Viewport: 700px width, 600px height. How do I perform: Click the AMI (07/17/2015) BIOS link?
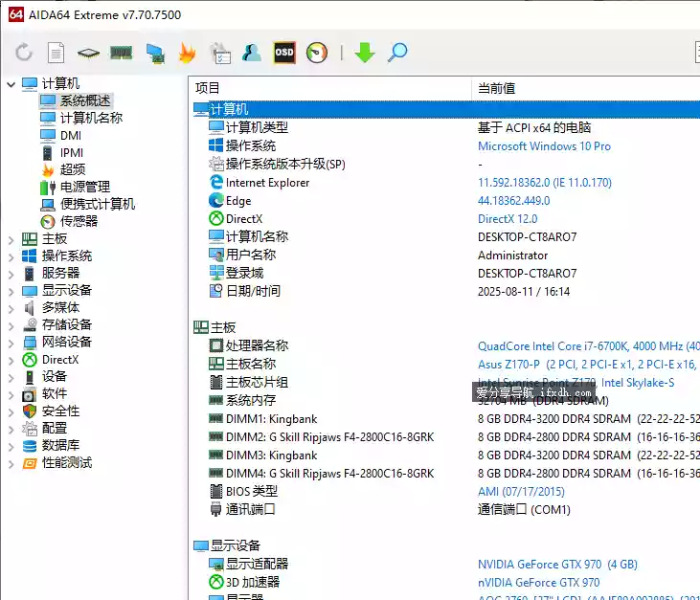point(521,492)
